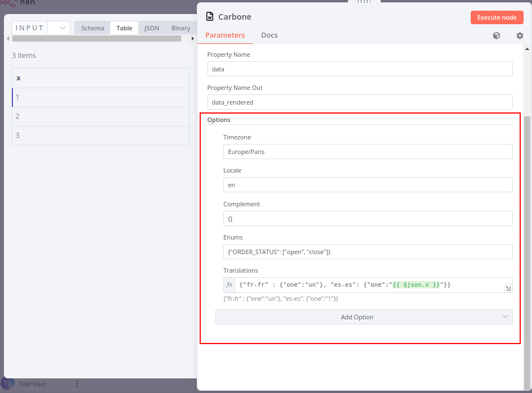Expand the Translations expression editor
This screenshot has height=393, width=532.
508,288
